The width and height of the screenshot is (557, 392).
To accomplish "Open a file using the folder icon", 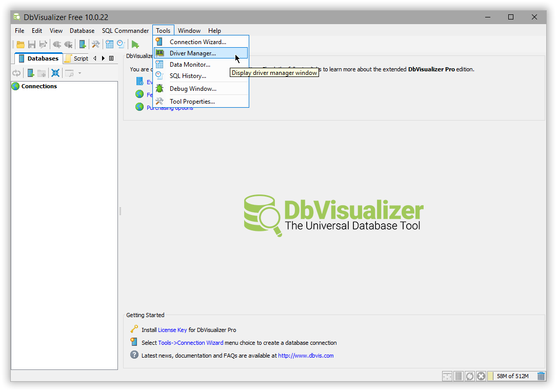I will tap(21, 44).
